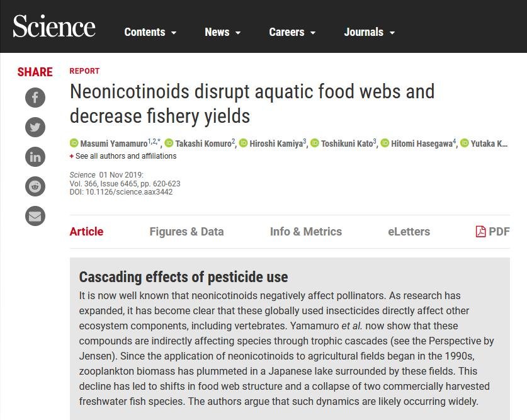Screen dimensions: 527x420
Task: Share the article on Facebook
Action: [x=35, y=97]
